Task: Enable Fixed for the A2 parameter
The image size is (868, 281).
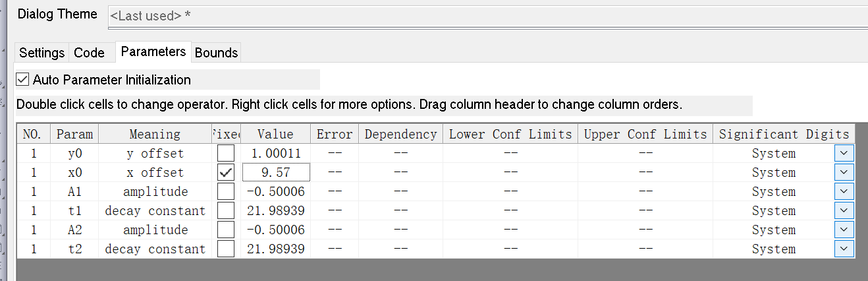Action: point(226,230)
